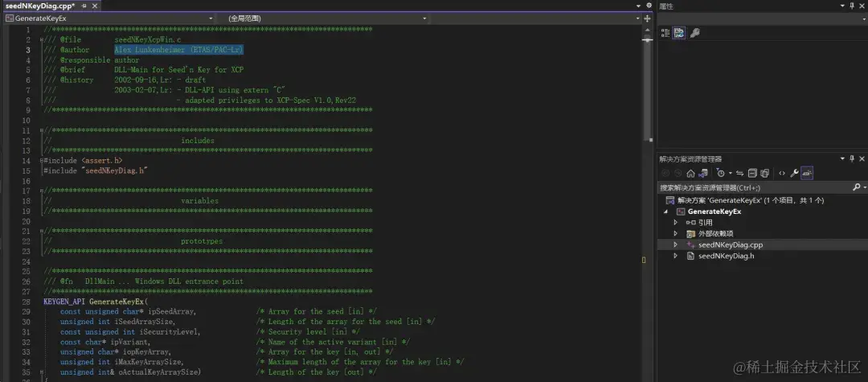Expand the 外部依赖项 node
This screenshot has height=382, width=868.
(675, 234)
